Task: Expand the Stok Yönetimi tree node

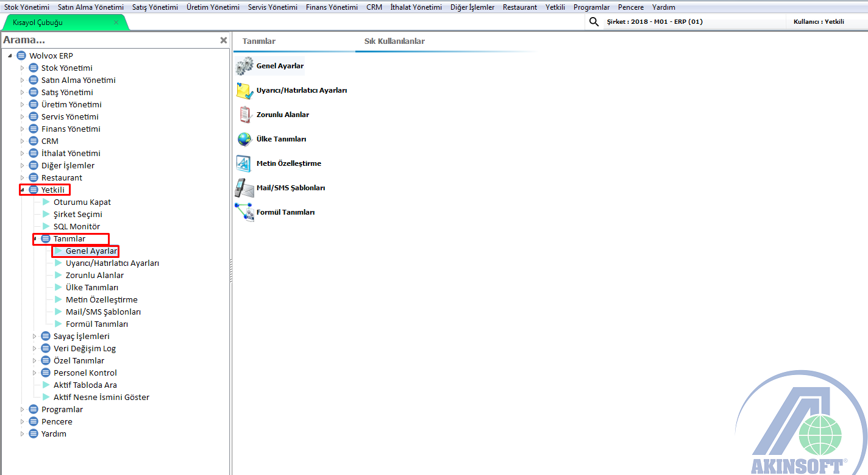Action: coord(23,68)
